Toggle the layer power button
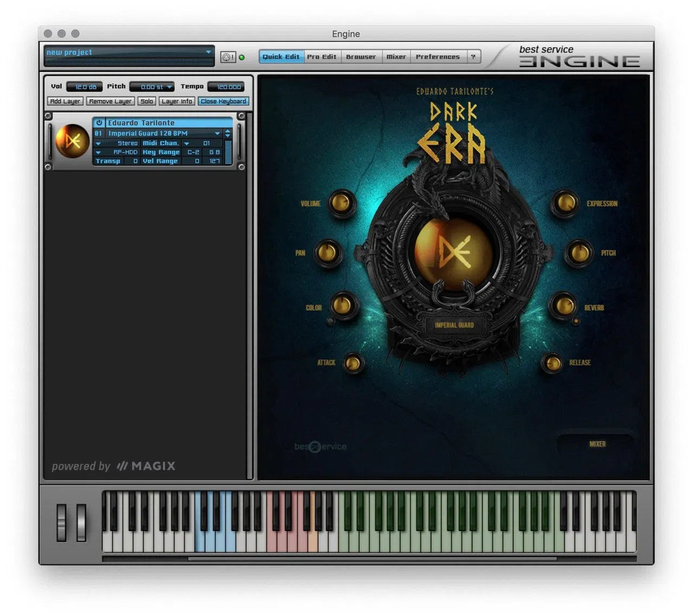Screen dimensions: 693x616 (99, 123)
